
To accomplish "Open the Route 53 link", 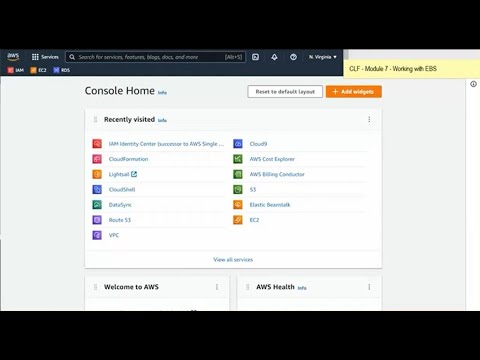I will click(x=120, y=220).
